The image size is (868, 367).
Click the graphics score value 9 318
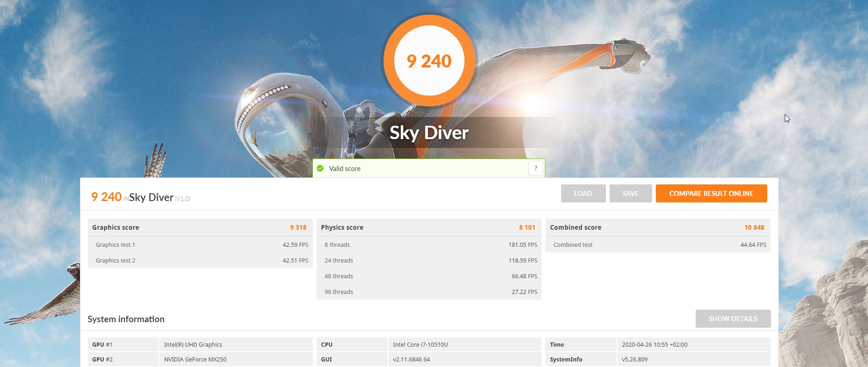(x=298, y=227)
